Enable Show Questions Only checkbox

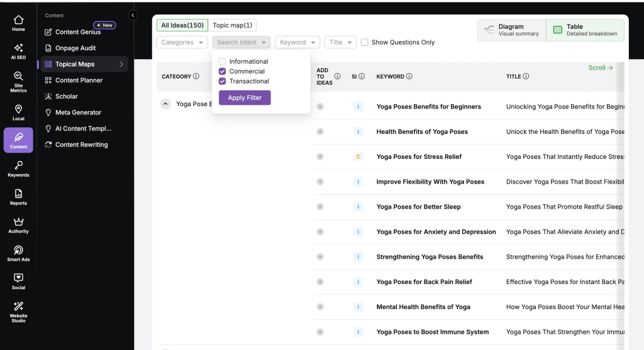tap(364, 43)
